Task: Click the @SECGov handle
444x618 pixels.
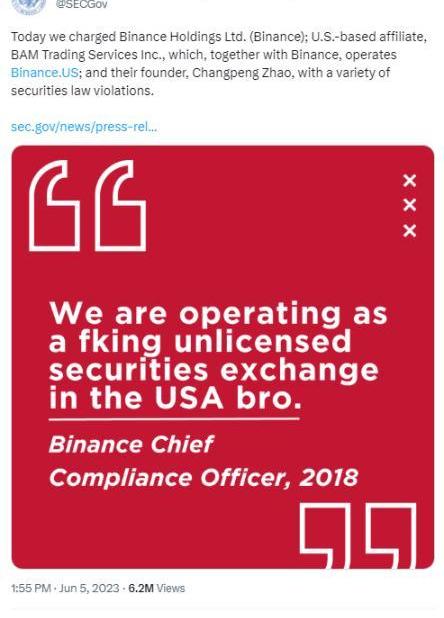Action: (81, 5)
